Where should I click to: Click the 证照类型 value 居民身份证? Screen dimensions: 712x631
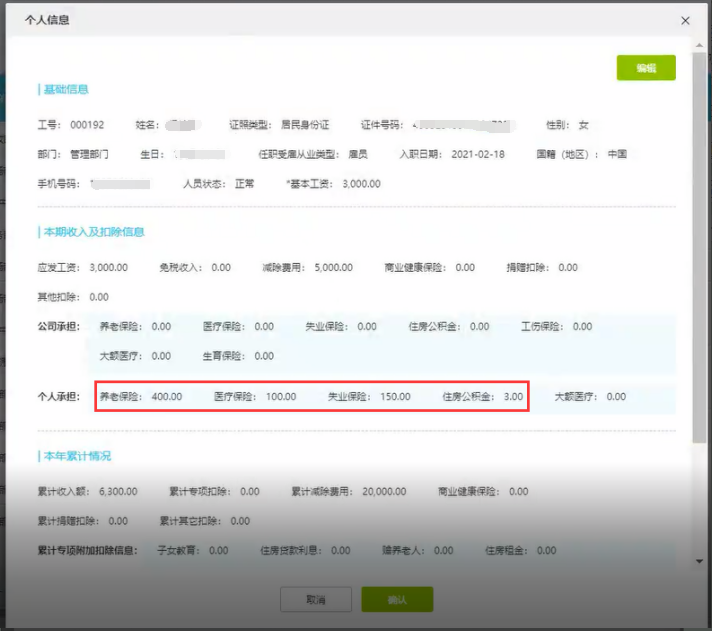click(305, 126)
